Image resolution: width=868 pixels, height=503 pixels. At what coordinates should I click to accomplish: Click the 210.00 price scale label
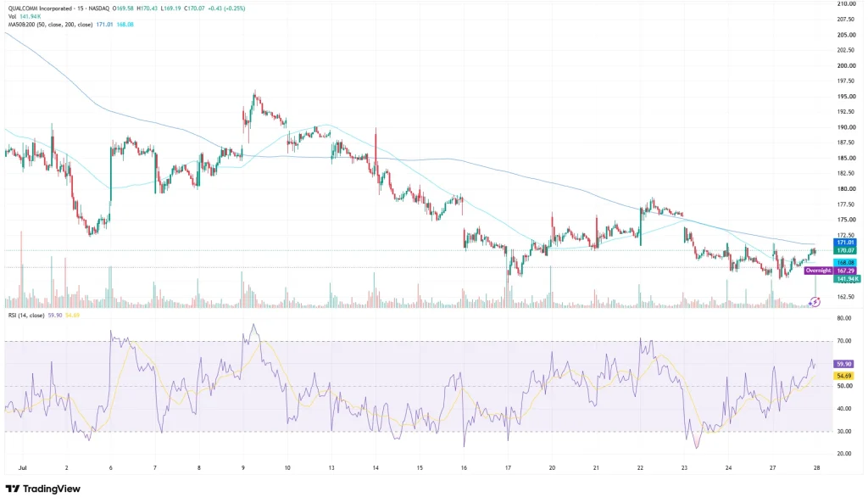click(847, 4)
